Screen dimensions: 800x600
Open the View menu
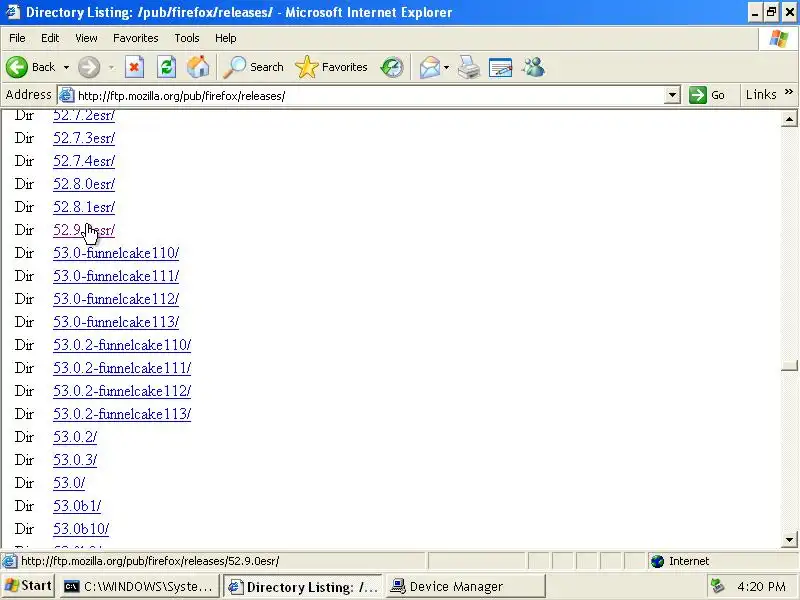click(86, 38)
